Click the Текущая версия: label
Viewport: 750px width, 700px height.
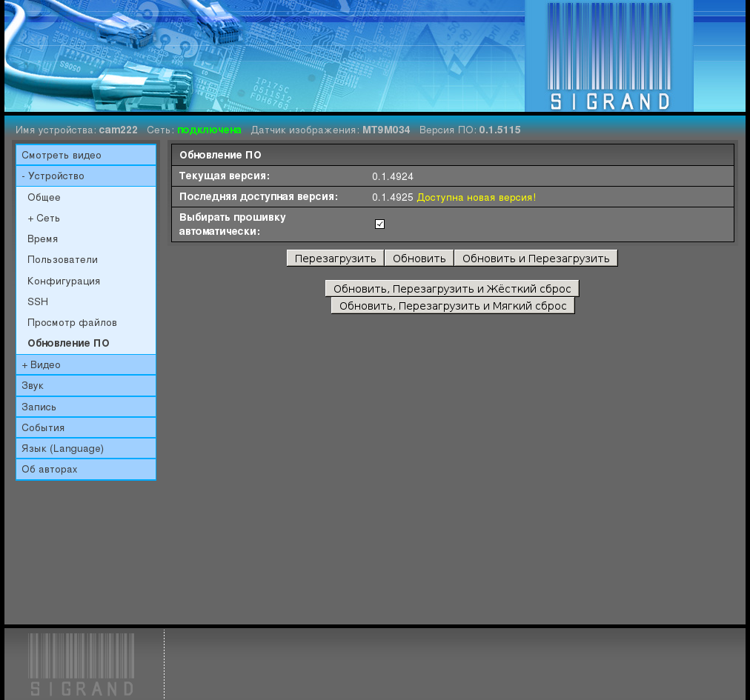[x=225, y=176]
